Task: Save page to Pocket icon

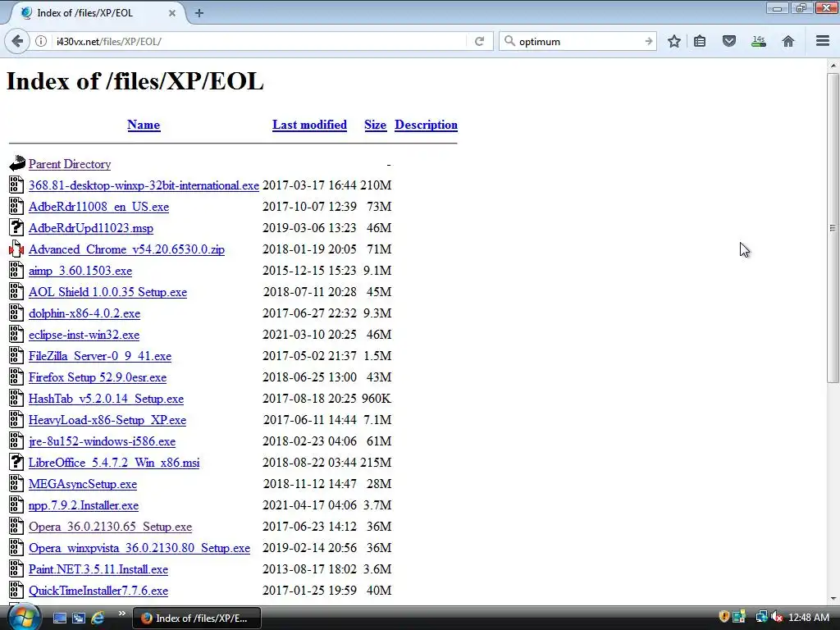Action: [x=729, y=41]
